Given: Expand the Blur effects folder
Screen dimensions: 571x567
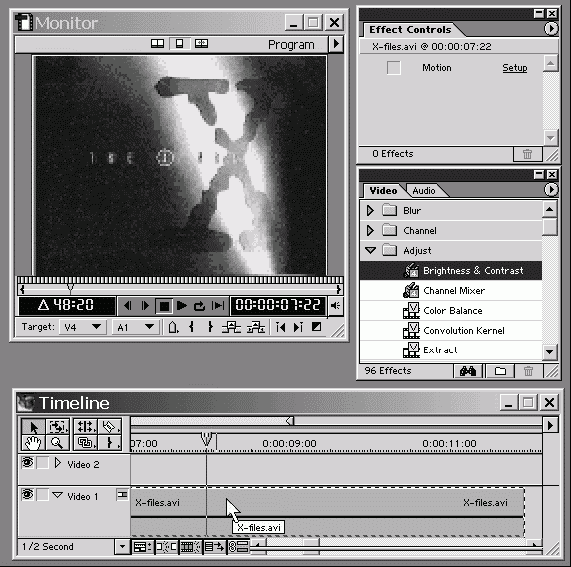Looking at the screenshot, I should coord(370,210).
